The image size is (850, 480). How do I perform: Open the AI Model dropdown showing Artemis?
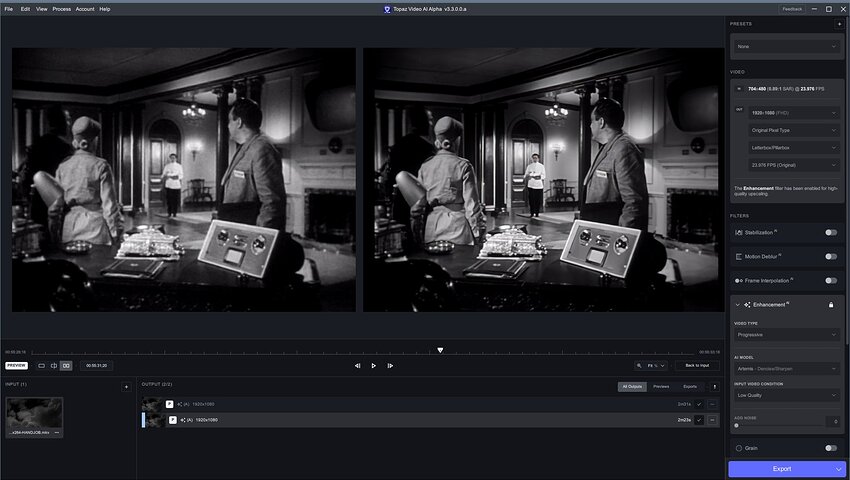click(x=787, y=369)
